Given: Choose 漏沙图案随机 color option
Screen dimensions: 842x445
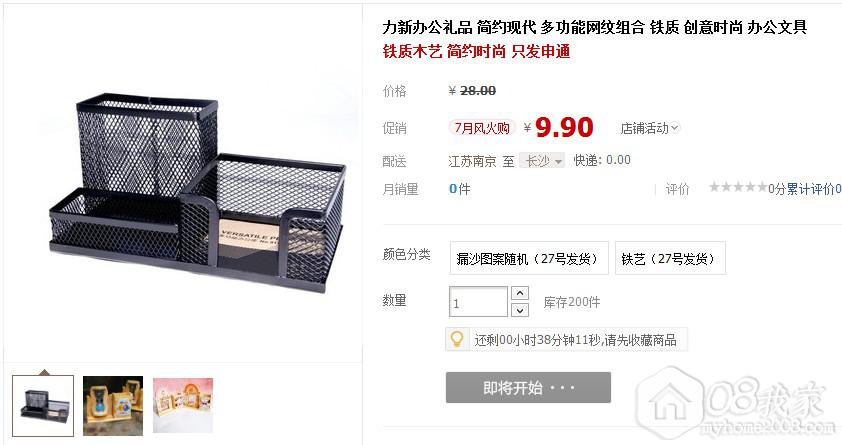Looking at the screenshot, I should pos(529,259).
